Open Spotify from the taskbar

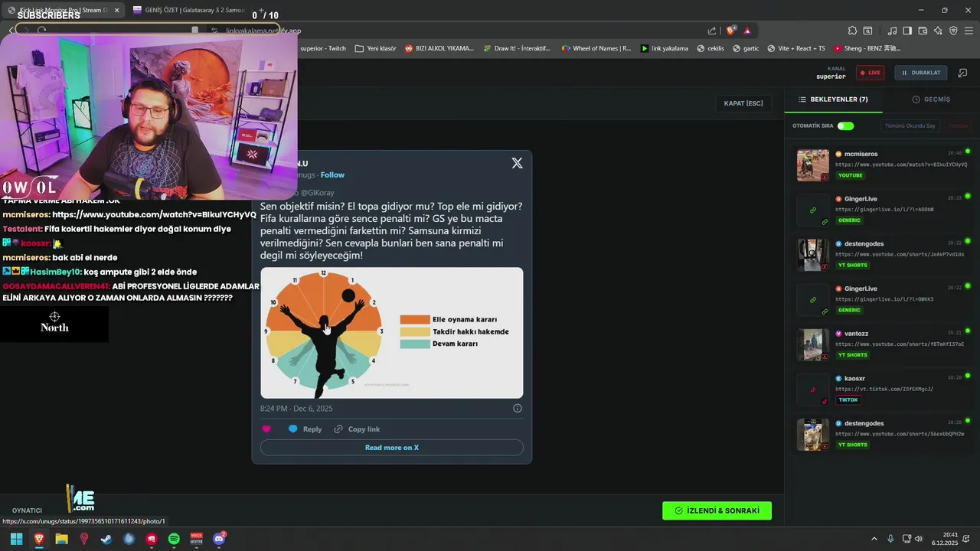click(x=174, y=539)
